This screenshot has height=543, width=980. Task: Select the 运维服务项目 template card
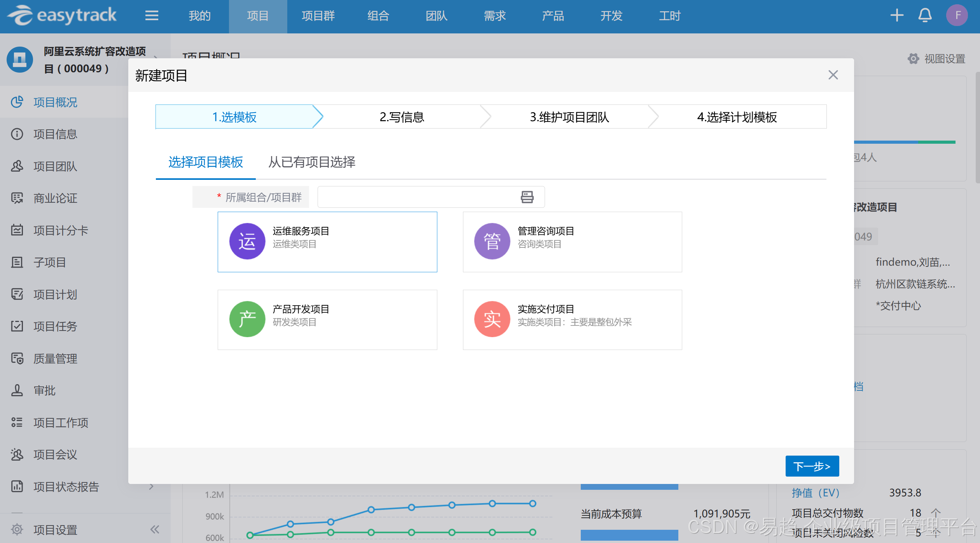pos(327,242)
